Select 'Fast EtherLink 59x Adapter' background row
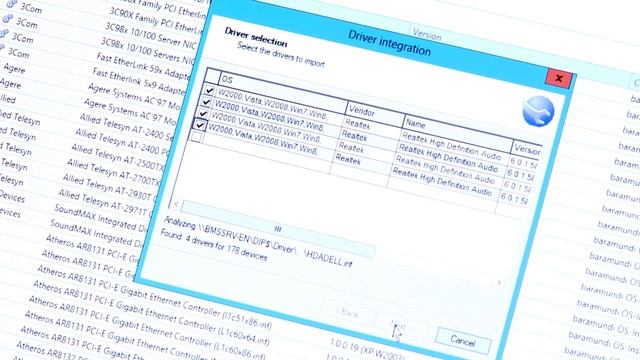 pyautogui.click(x=144, y=66)
